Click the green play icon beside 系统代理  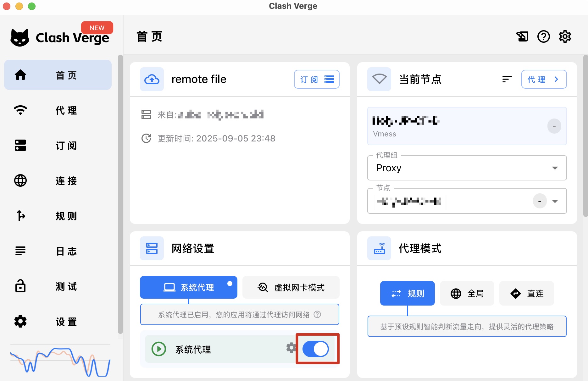[159, 349]
